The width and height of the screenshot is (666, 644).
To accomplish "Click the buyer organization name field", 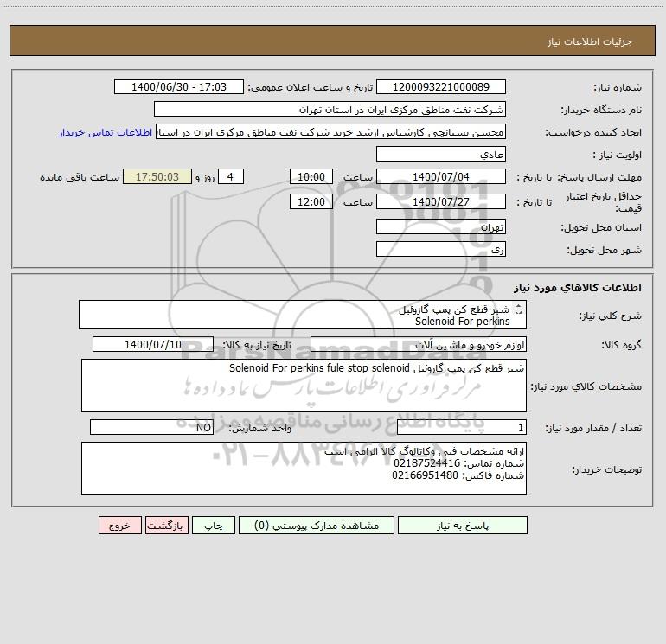I will tap(330, 109).
